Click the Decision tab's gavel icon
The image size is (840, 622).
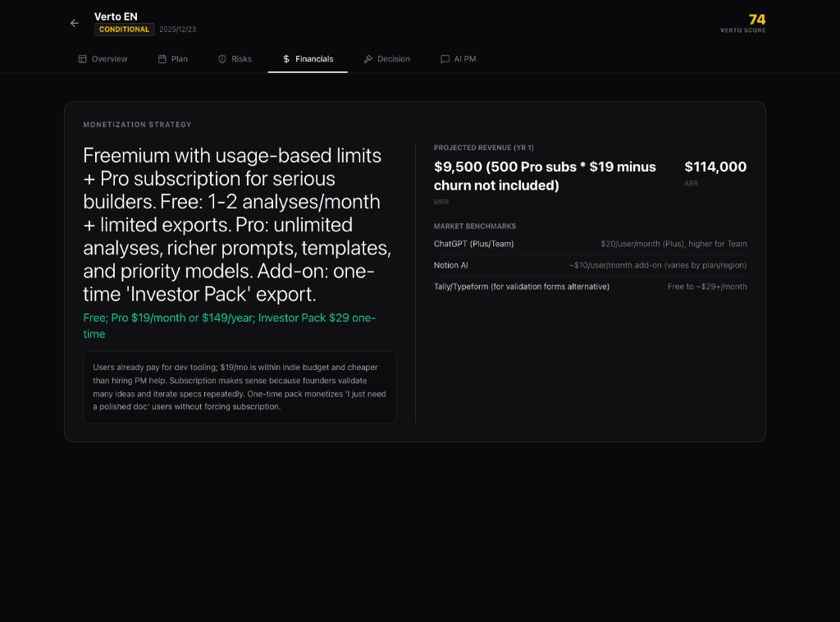(x=368, y=59)
